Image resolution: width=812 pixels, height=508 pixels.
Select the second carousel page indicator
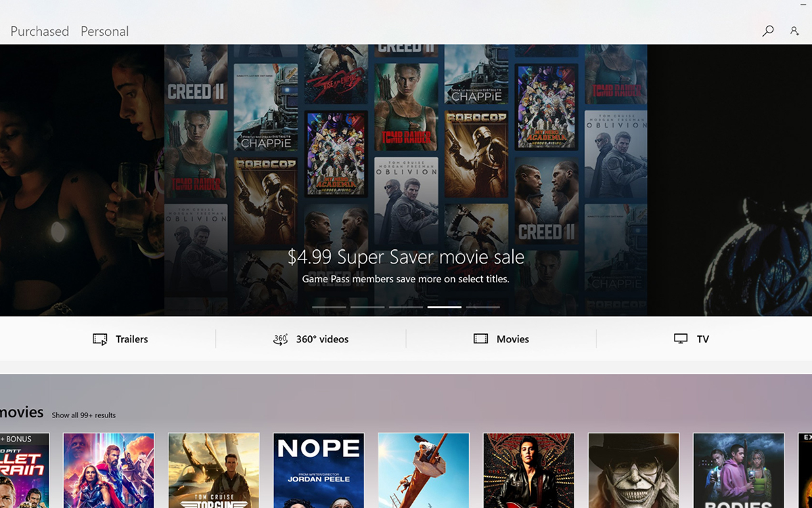click(x=367, y=307)
